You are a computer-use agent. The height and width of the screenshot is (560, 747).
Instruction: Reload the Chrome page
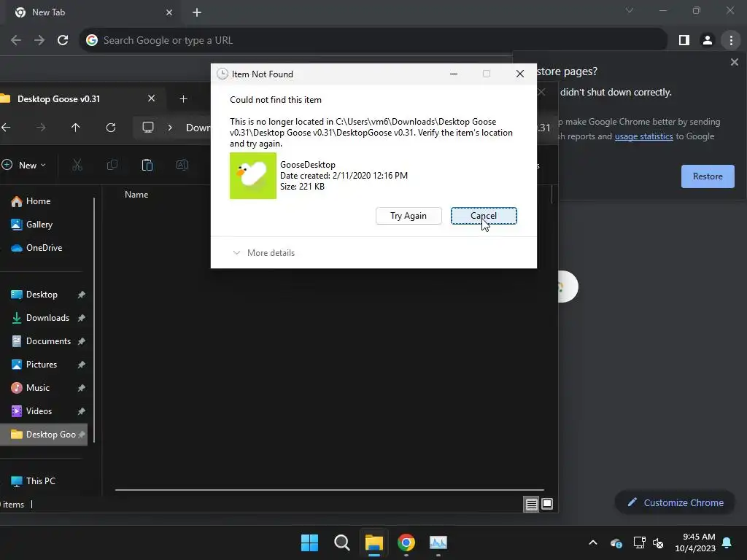[63, 40]
